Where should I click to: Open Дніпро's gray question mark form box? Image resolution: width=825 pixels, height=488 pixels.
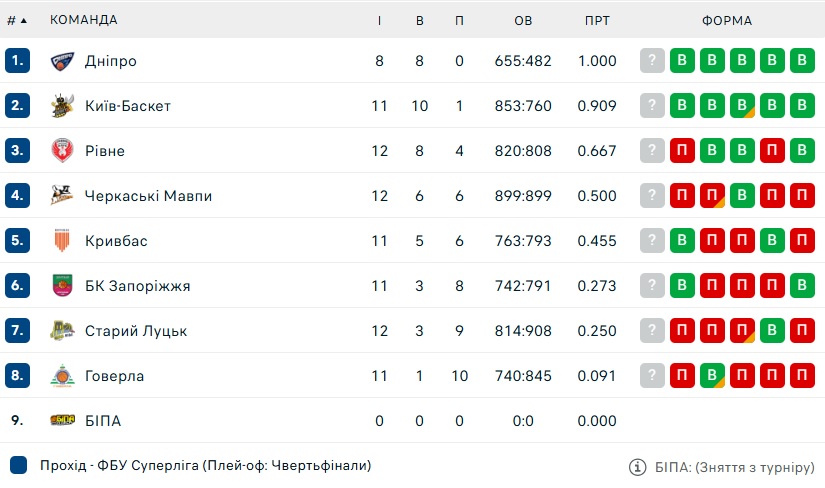click(x=652, y=61)
